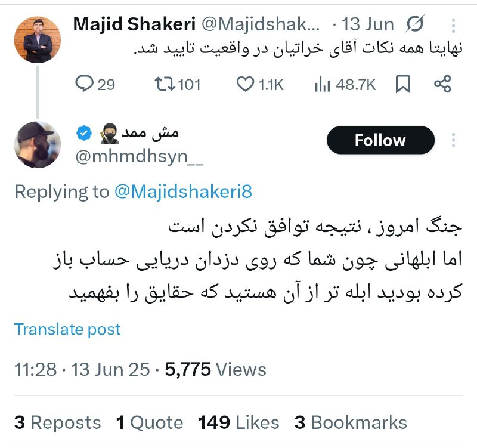Click Translate post link
Viewport: 477px width, 448px height.
tap(67, 329)
